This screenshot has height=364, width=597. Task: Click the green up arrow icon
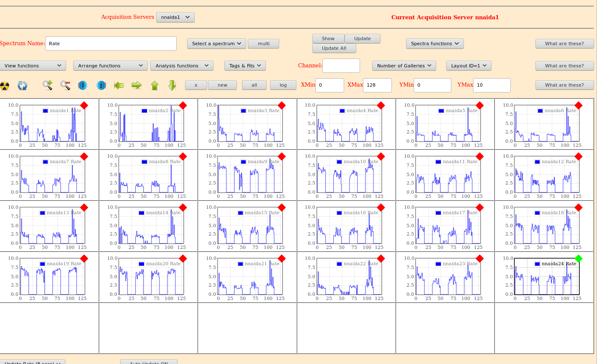click(x=154, y=85)
